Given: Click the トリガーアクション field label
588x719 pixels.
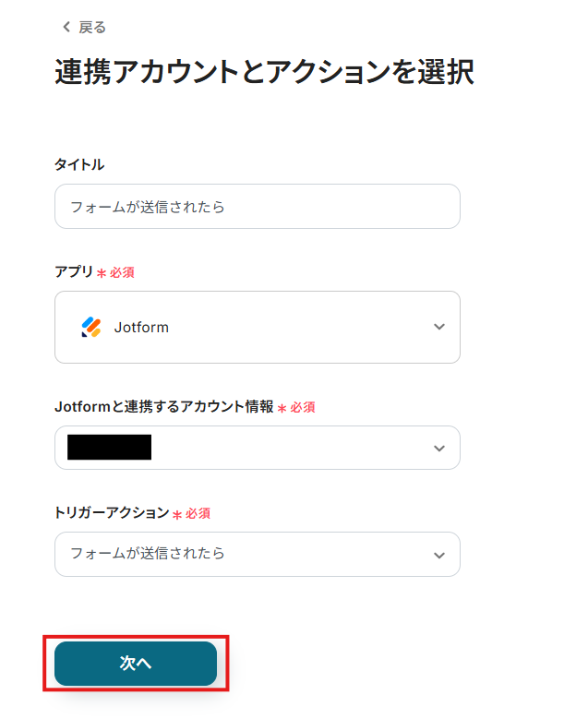Looking at the screenshot, I should tap(112, 513).
